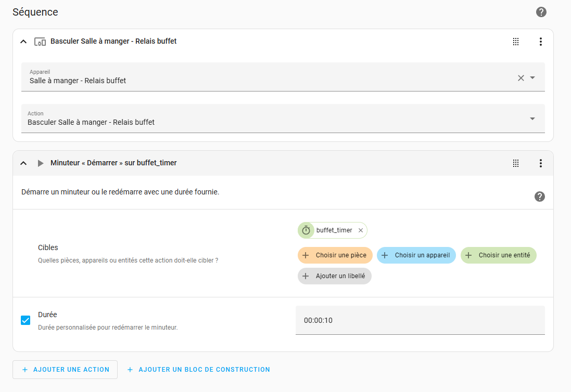Open the Appareil dropdown arrow
The image size is (571, 392).
tap(532, 78)
